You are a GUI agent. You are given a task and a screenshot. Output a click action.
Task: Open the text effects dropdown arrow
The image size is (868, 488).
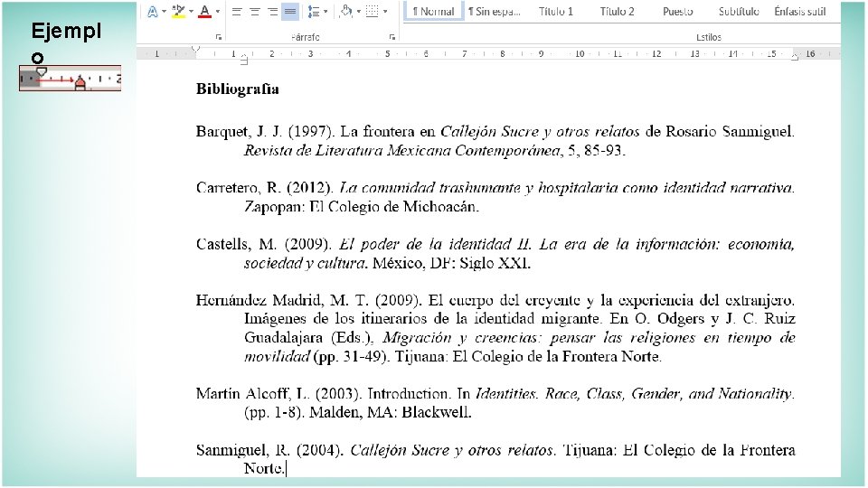click(164, 12)
